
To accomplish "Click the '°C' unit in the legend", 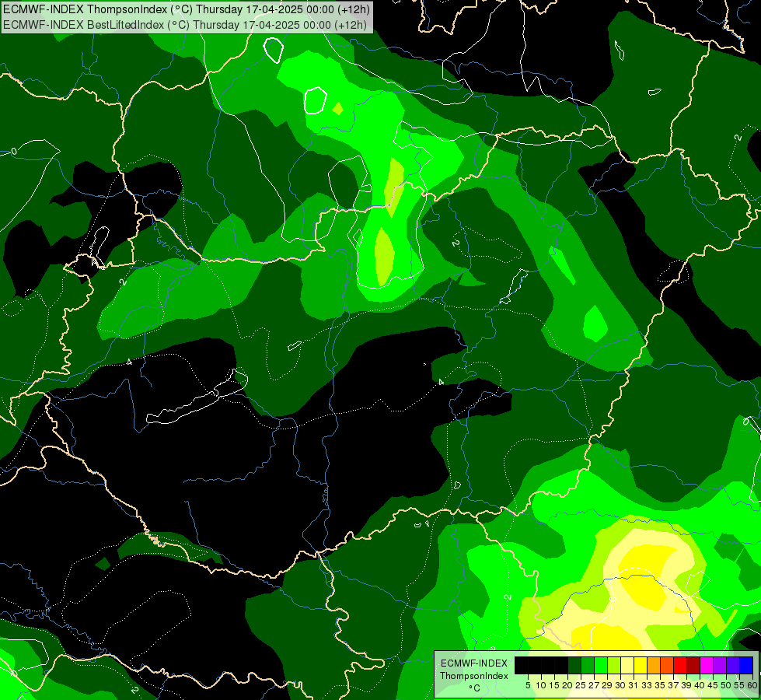I will pyautogui.click(x=474, y=688).
